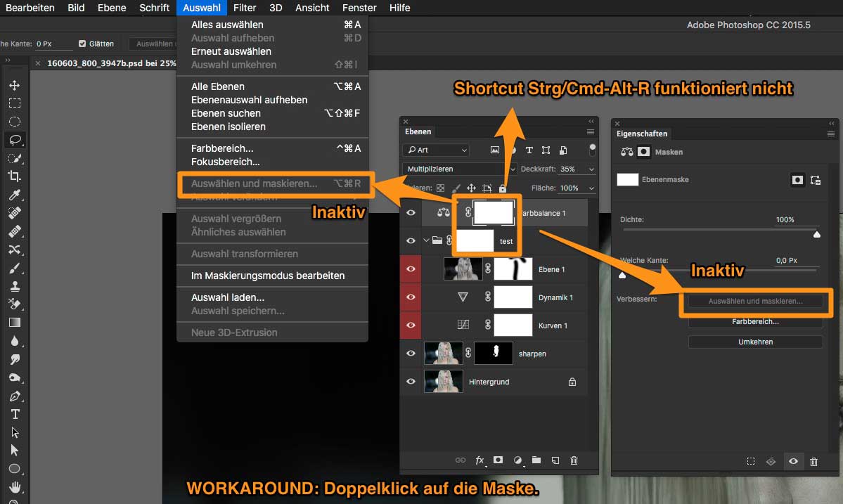Select the Move tool
843x504 pixels.
[x=14, y=85]
